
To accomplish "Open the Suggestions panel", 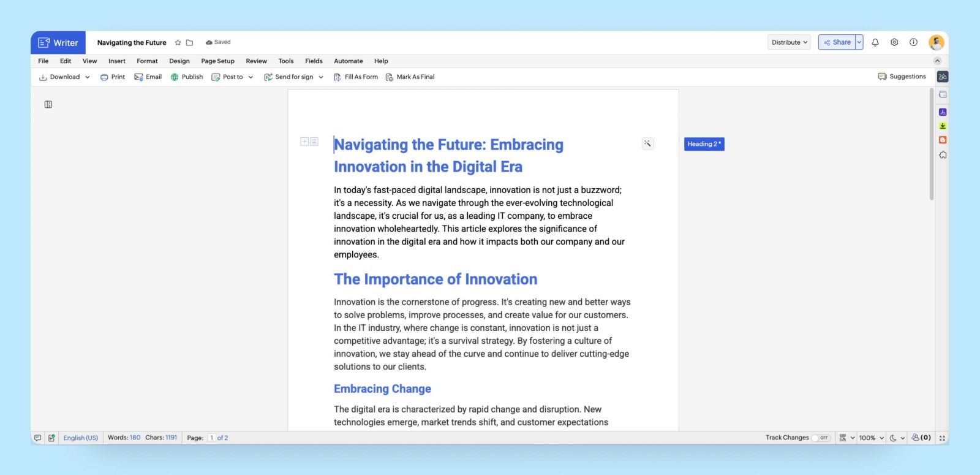I will (902, 77).
